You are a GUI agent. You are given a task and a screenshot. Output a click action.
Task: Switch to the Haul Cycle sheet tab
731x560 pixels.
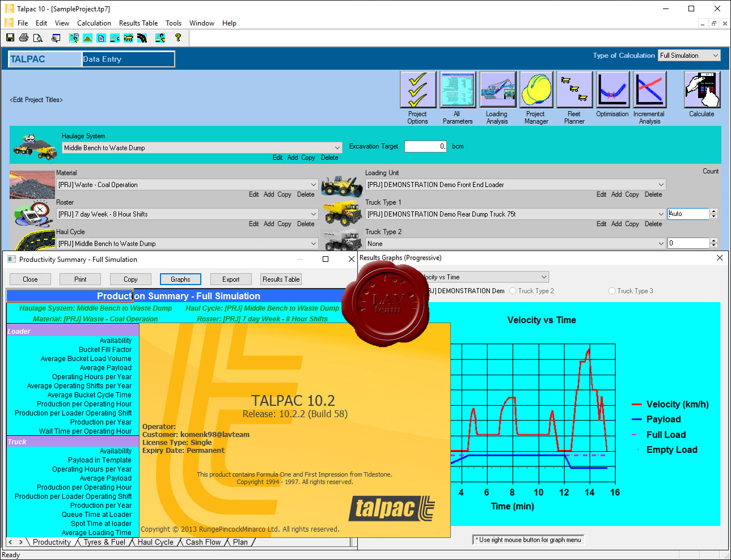pyautogui.click(x=155, y=542)
